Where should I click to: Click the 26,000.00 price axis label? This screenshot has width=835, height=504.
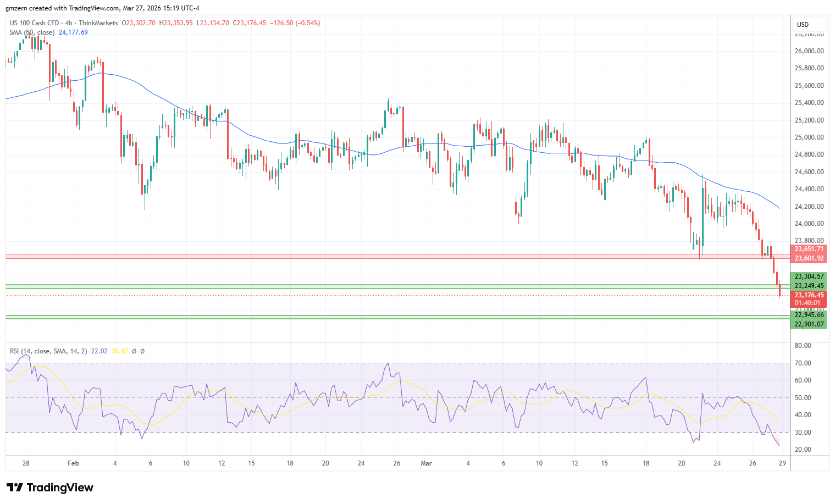[x=809, y=51]
